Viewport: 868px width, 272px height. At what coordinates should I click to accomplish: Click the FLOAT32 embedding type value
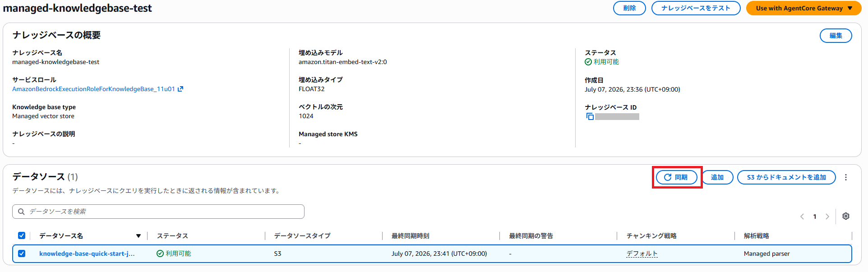click(311, 89)
